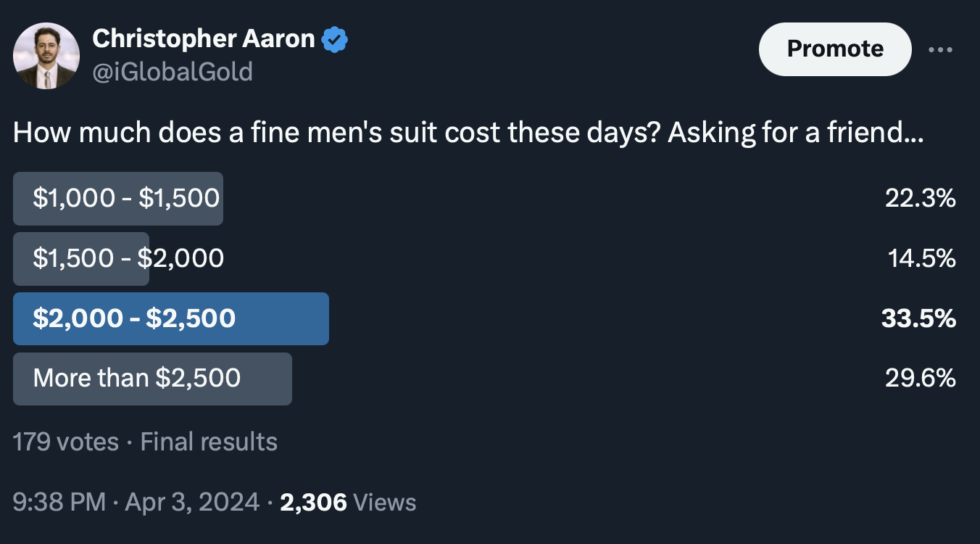The image size is (980, 544).
Task: Click the blue verified checkmark badge
Action: [x=334, y=39]
